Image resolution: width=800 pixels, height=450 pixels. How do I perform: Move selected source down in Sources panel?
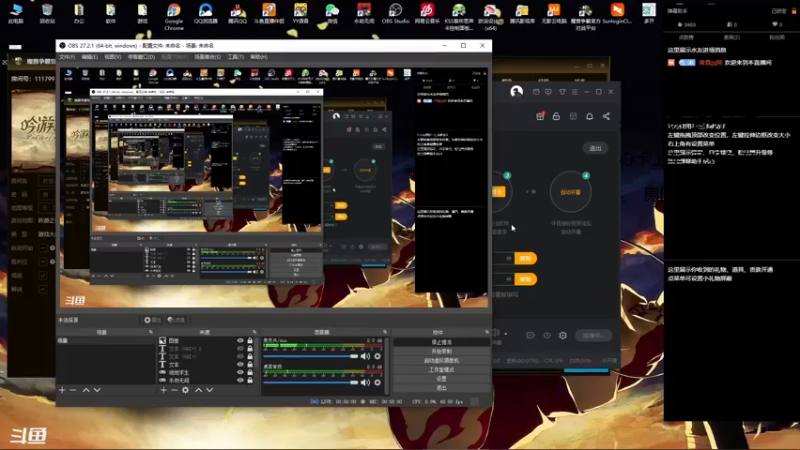tap(209, 390)
